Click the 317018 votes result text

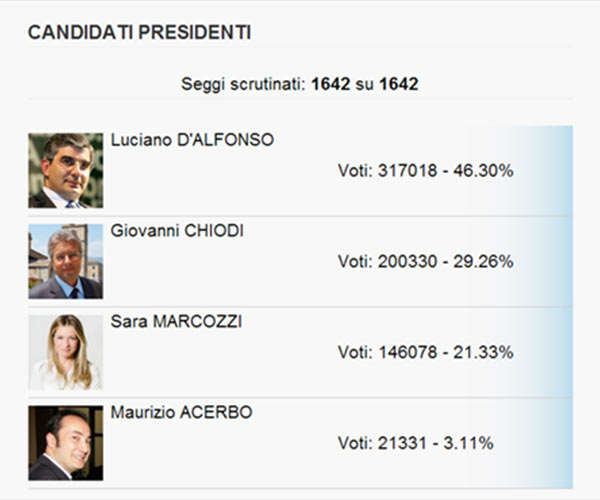coord(425,171)
